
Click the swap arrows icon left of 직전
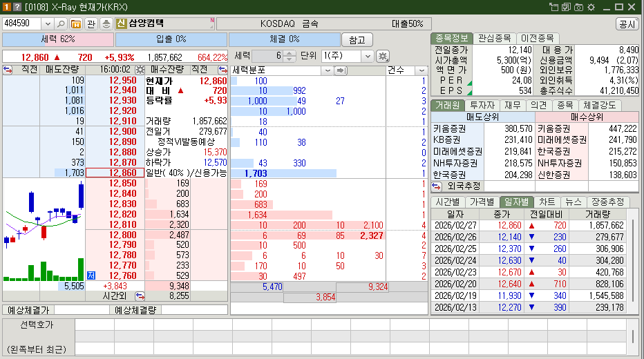8,70
